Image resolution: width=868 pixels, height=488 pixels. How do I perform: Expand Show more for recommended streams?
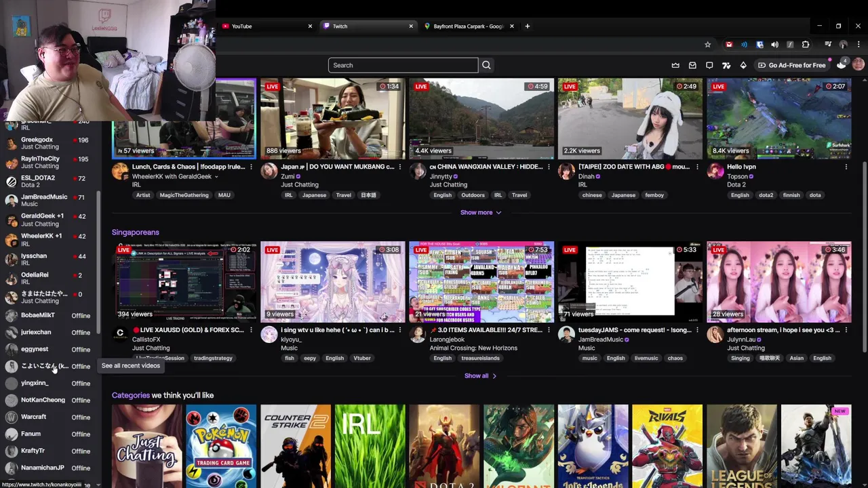481,212
